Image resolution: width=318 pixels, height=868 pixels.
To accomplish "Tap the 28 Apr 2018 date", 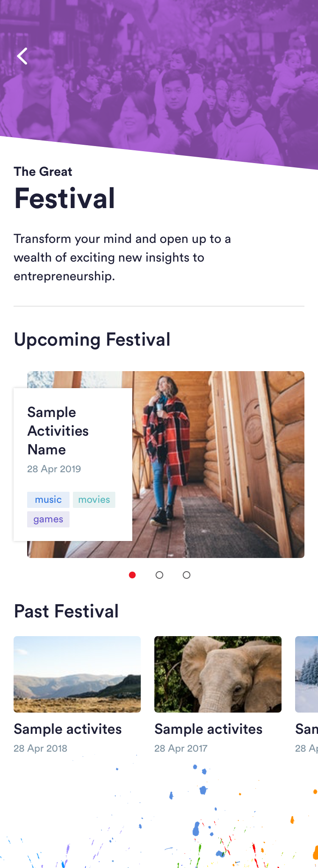I will pyautogui.click(x=41, y=748).
